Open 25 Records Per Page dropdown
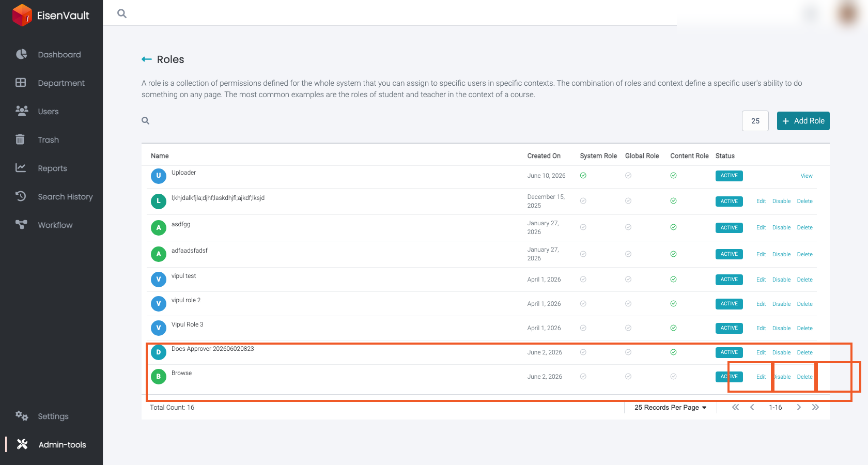This screenshot has width=868, height=465. coord(670,407)
